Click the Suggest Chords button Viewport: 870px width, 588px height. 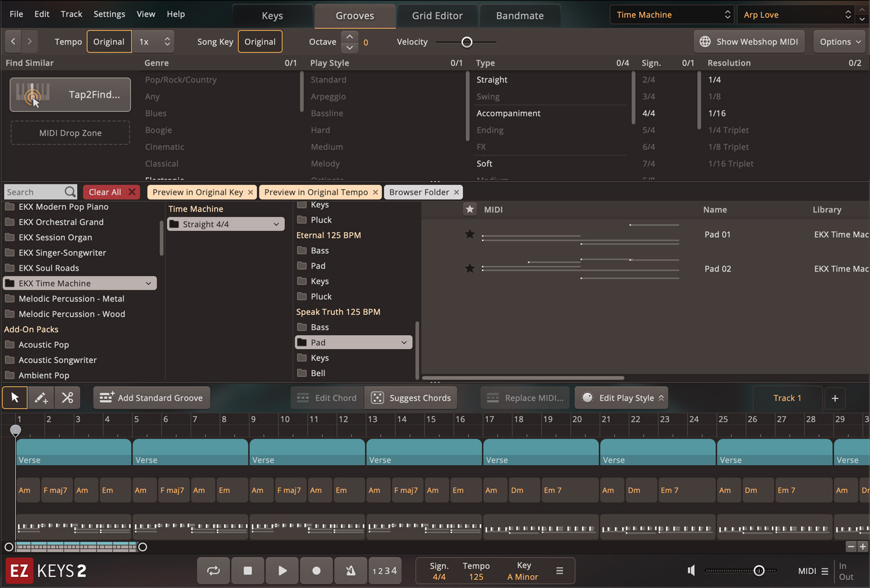tap(411, 398)
